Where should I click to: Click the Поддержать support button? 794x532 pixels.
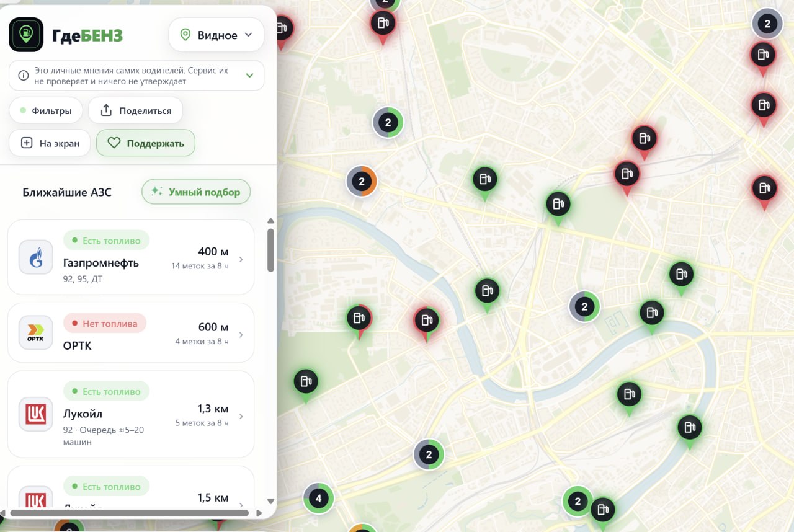(146, 143)
